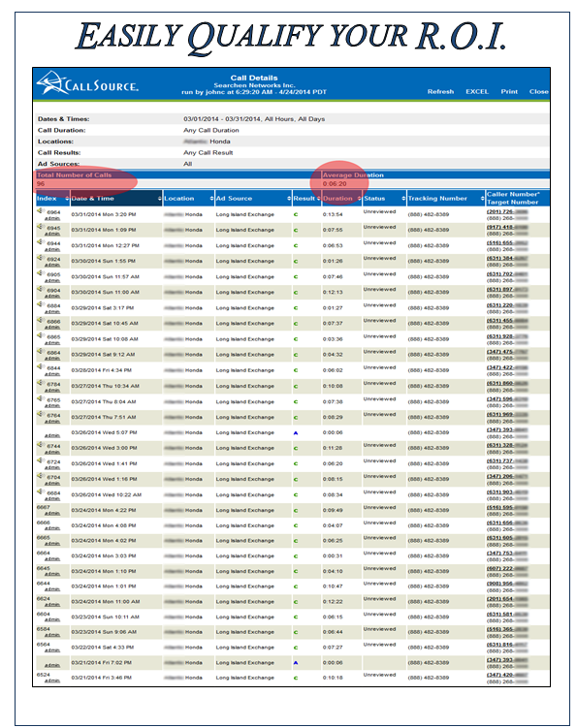This screenshot has width=577, height=728.
Task: Click green result icon for 03/24/2014 4:22 PM call
Action: click(x=296, y=510)
